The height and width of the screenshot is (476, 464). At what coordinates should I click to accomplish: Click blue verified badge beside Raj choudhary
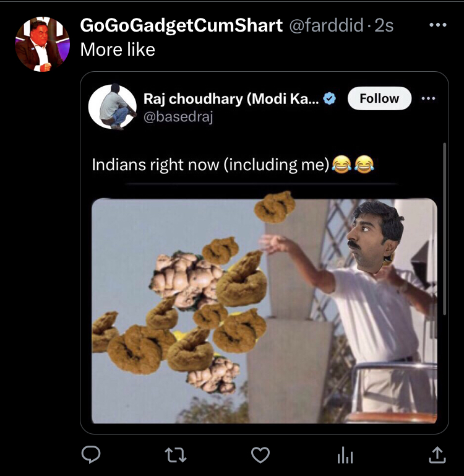click(330, 98)
